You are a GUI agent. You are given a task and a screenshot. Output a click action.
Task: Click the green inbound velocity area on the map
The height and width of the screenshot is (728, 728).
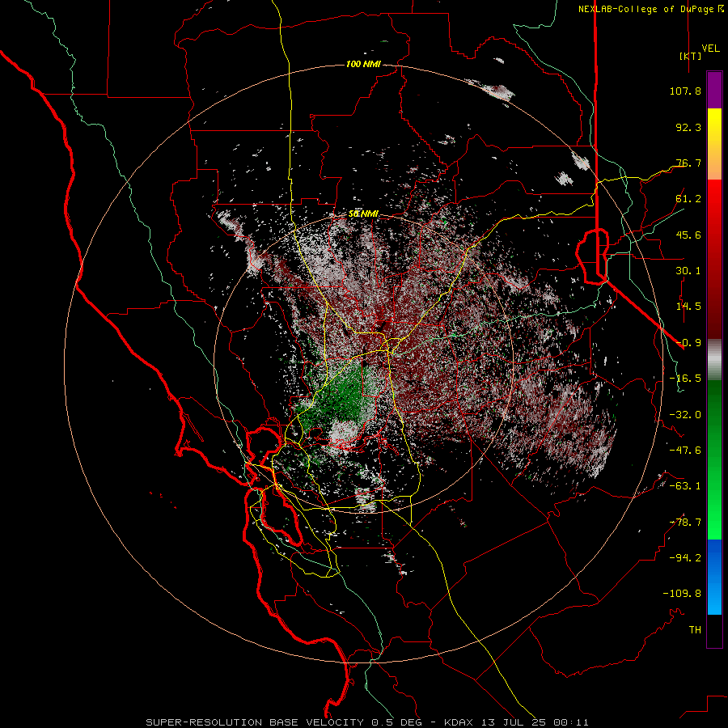[343, 395]
